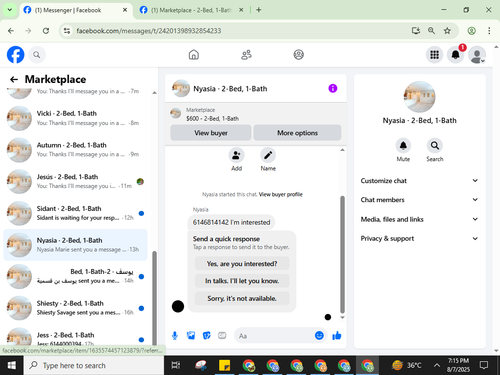
Task: Click the More options button
Action: tap(297, 133)
